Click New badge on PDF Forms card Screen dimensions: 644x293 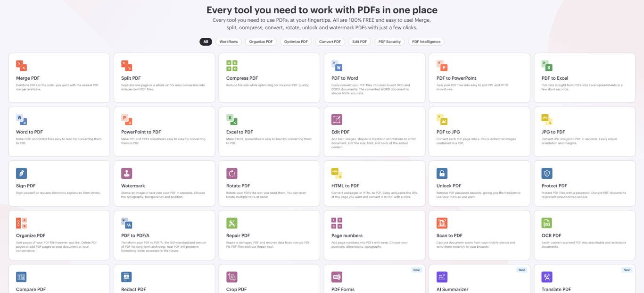point(416,270)
